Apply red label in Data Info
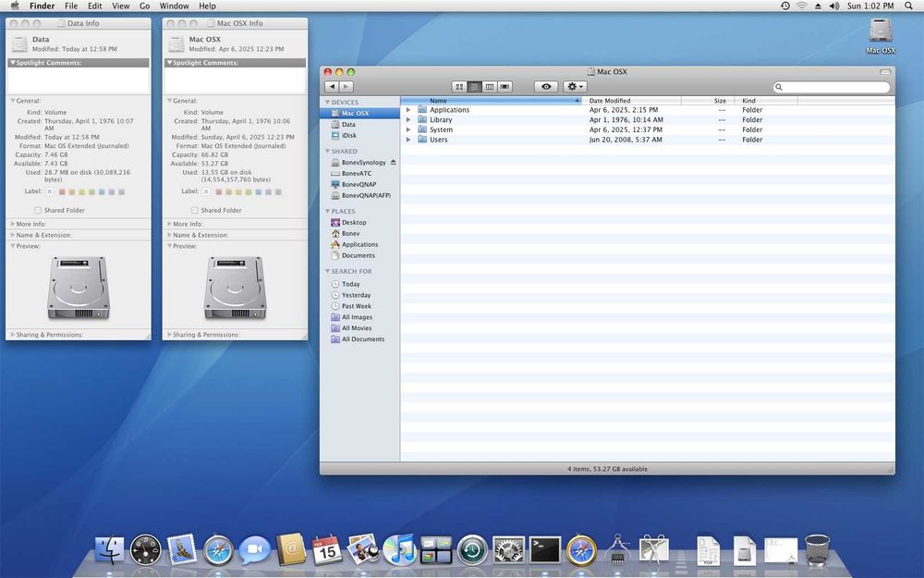 [x=62, y=191]
